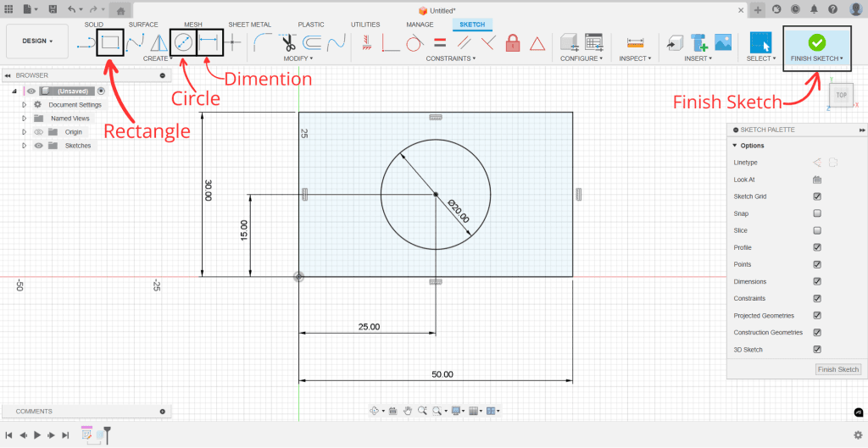
Task: Switch to the SURFACE tab
Action: coord(143,25)
